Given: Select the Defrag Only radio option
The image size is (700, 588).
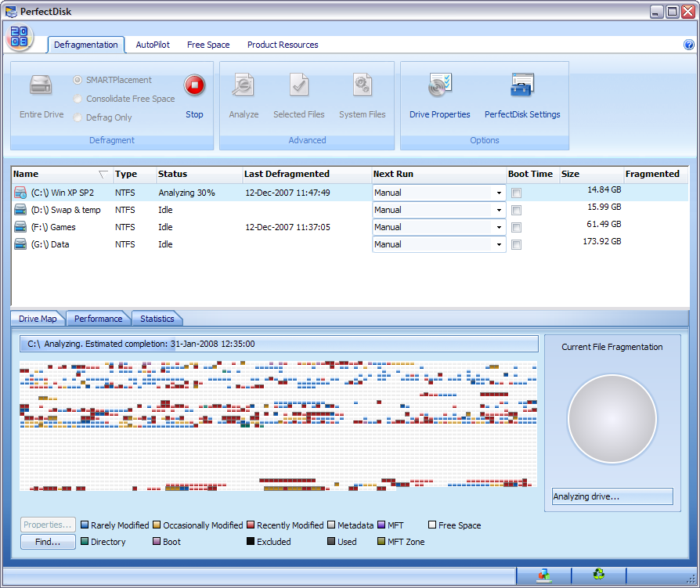Looking at the screenshot, I should 78,117.
